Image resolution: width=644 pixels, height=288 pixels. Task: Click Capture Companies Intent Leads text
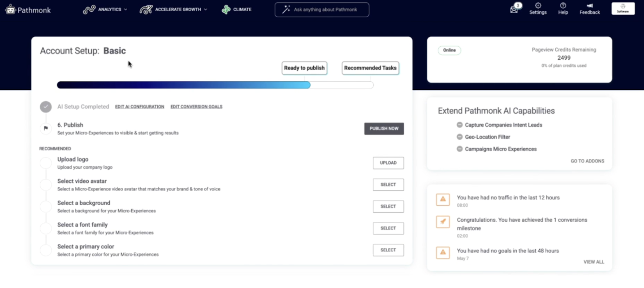[x=503, y=125]
